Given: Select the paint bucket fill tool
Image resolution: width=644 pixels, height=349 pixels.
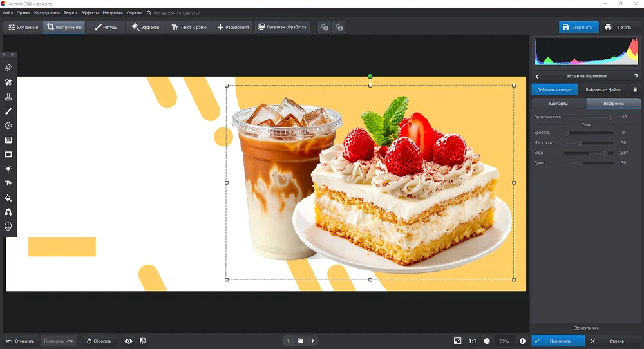Looking at the screenshot, I should 8,198.
